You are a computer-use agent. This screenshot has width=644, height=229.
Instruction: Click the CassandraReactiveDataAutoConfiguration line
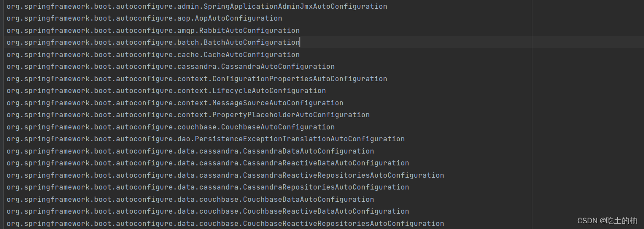[208, 163]
